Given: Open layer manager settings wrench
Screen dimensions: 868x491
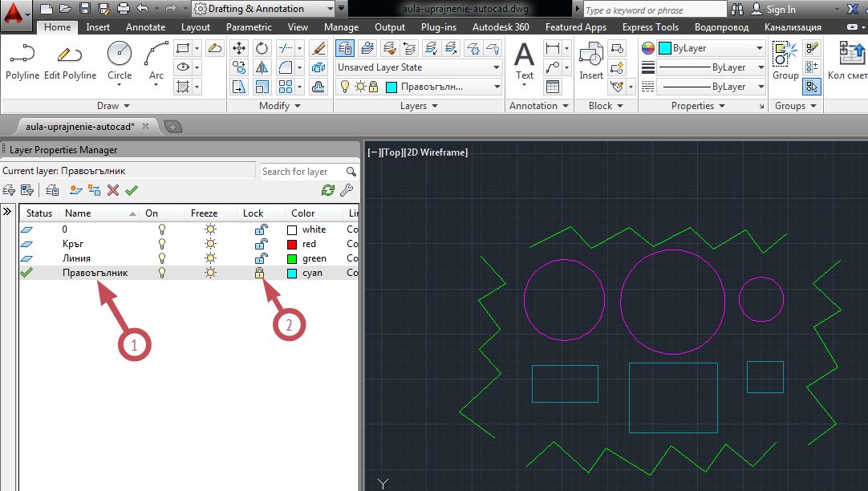Looking at the screenshot, I should tap(347, 190).
